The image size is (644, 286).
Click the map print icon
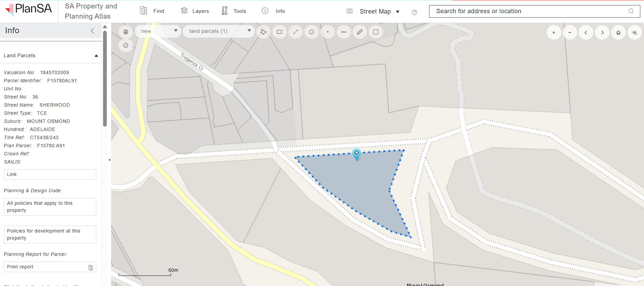pyautogui.click(x=126, y=32)
